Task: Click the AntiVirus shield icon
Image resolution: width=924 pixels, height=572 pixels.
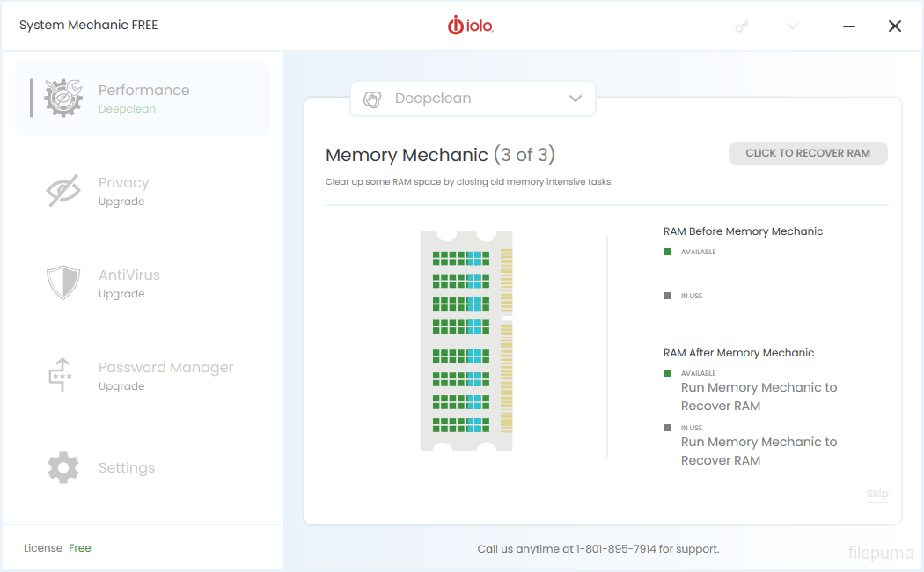Action: tap(63, 283)
